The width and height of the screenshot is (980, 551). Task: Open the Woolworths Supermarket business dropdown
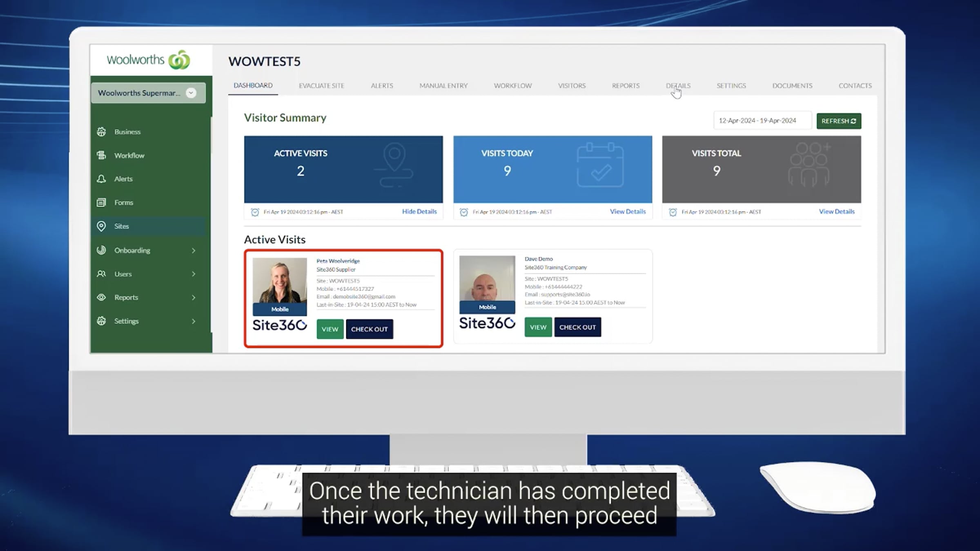[191, 93]
